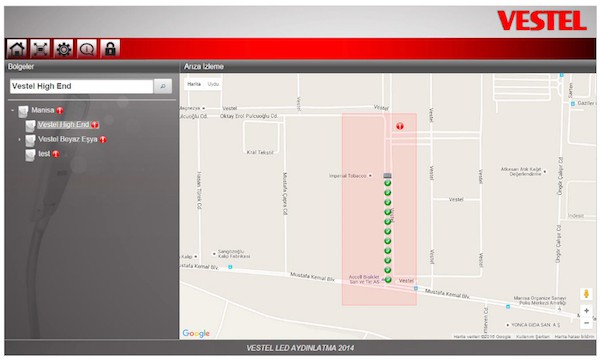Click alert icon beside Vestel Beyaz Eşya

click(103, 140)
